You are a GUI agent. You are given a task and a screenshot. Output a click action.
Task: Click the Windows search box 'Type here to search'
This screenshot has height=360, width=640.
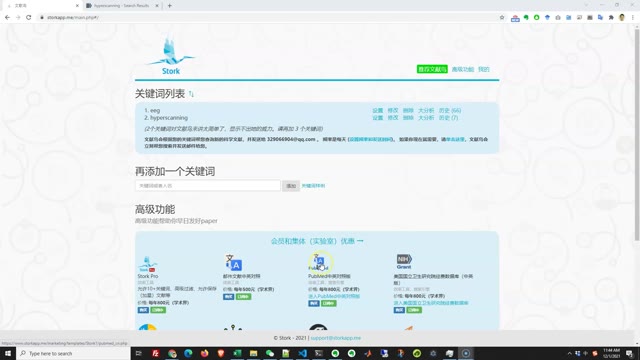74,353
